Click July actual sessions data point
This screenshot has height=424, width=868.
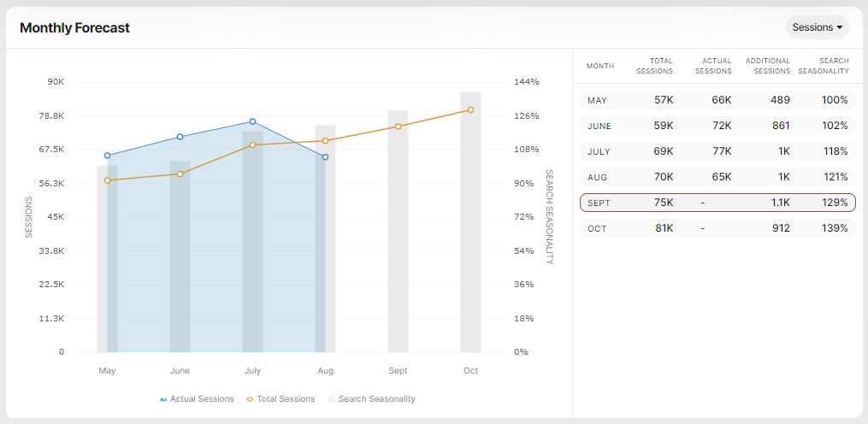point(252,121)
